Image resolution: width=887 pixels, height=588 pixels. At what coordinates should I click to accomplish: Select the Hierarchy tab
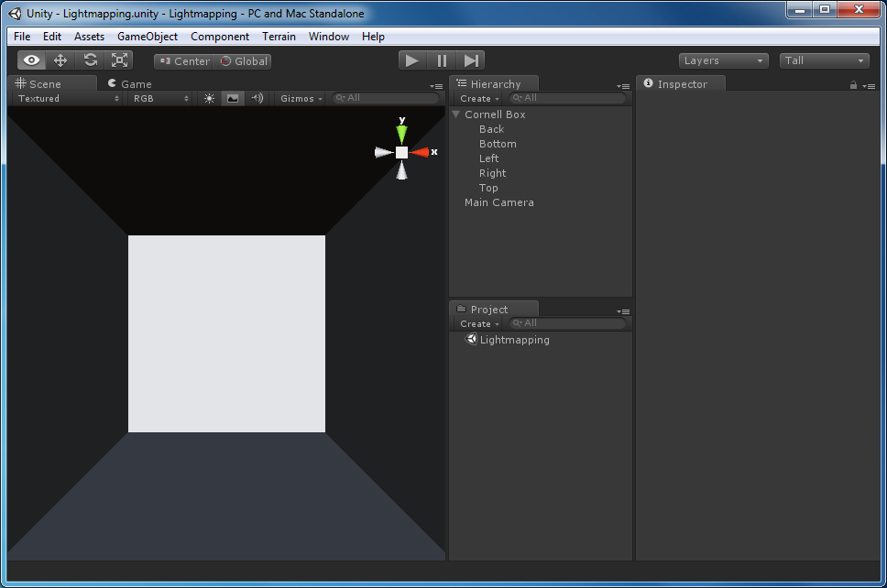click(494, 83)
